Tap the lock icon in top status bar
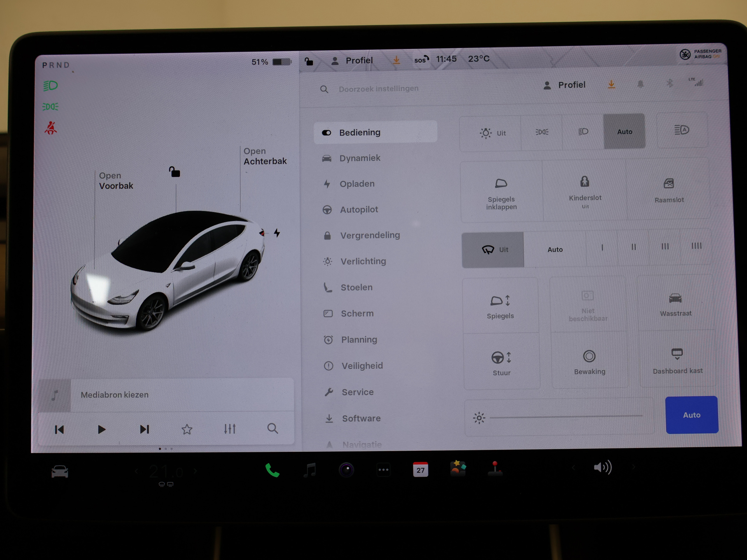This screenshot has height=560, width=747. (309, 61)
